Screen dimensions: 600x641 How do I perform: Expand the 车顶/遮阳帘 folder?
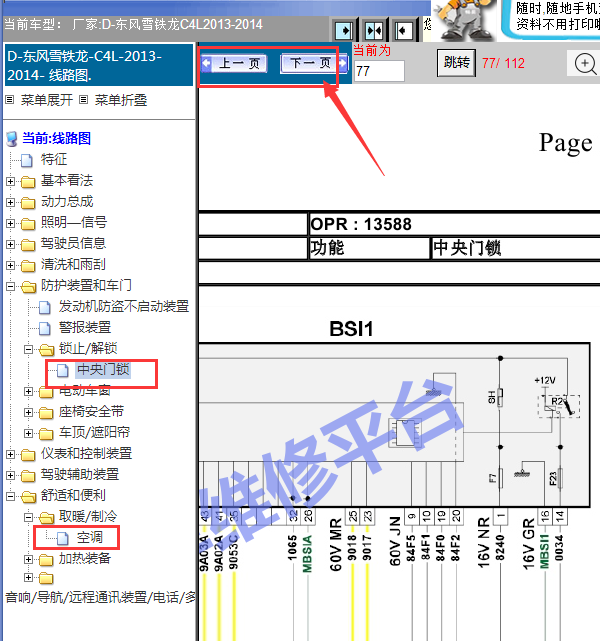pyautogui.click(x=28, y=433)
